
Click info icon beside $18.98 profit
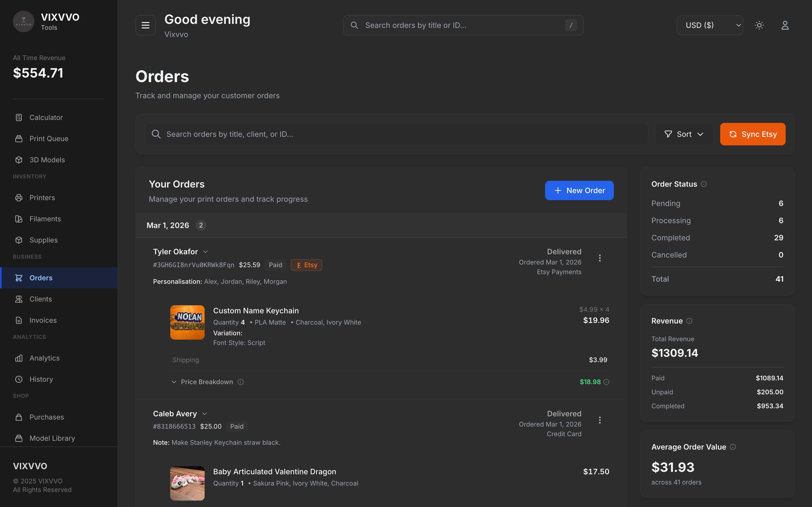point(606,382)
